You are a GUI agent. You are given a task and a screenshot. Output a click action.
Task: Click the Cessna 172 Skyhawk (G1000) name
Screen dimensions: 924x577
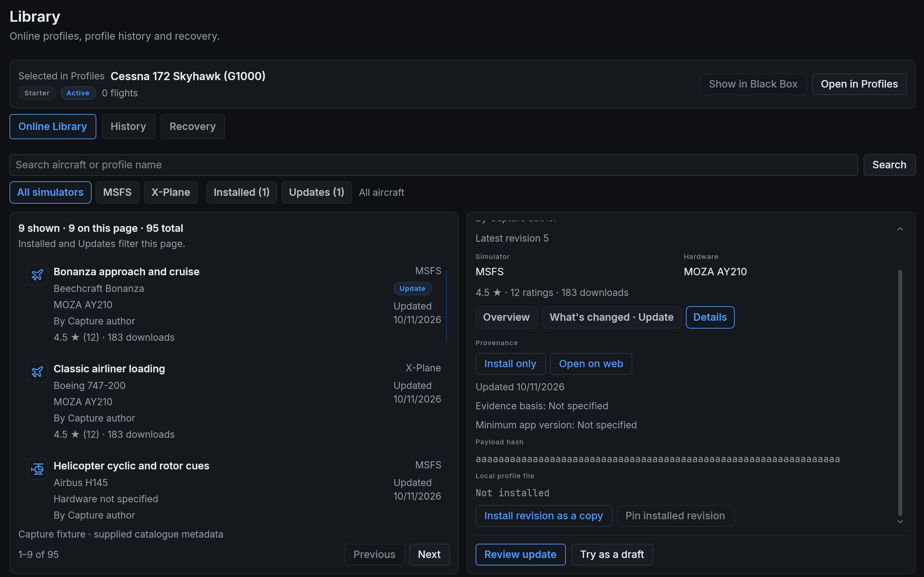click(x=188, y=76)
